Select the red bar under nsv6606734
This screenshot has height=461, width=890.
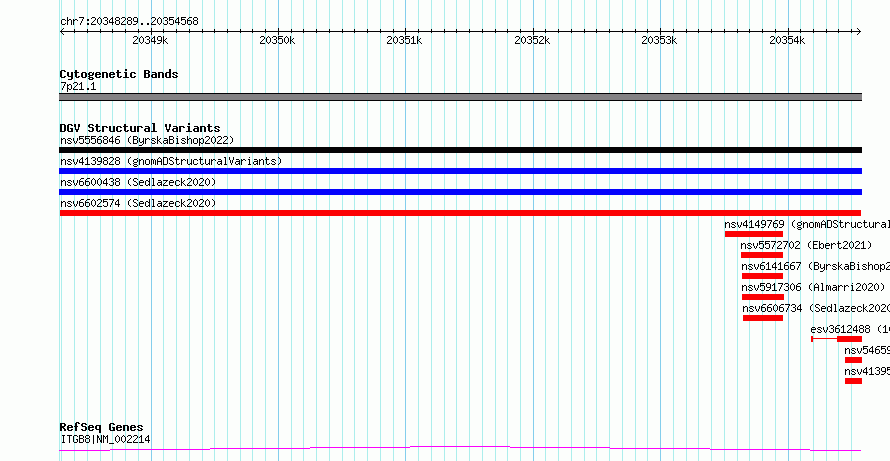pos(763,318)
